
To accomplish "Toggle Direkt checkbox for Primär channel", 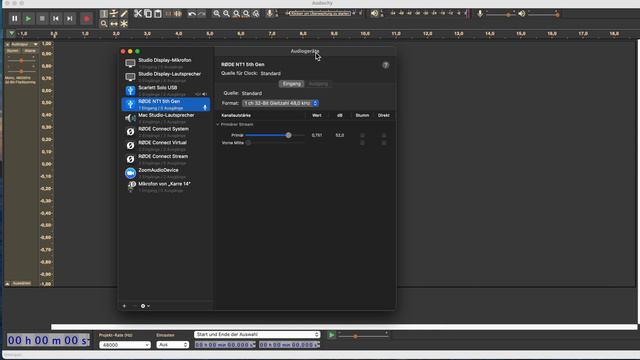I will (x=384, y=135).
